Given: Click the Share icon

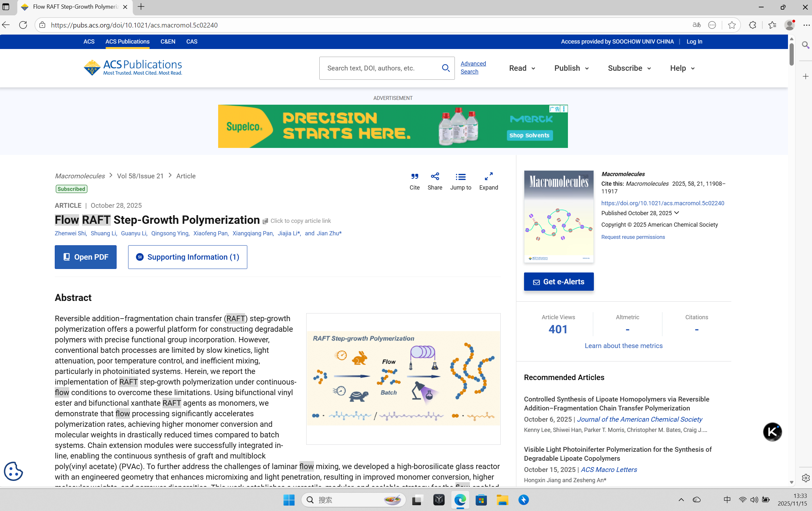Looking at the screenshot, I should (435, 177).
